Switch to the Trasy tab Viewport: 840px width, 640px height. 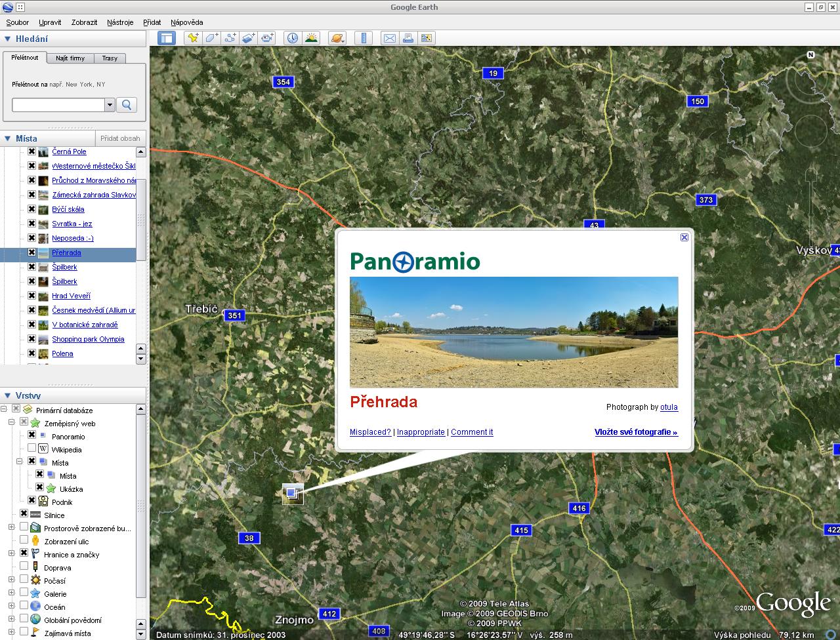[x=110, y=58]
